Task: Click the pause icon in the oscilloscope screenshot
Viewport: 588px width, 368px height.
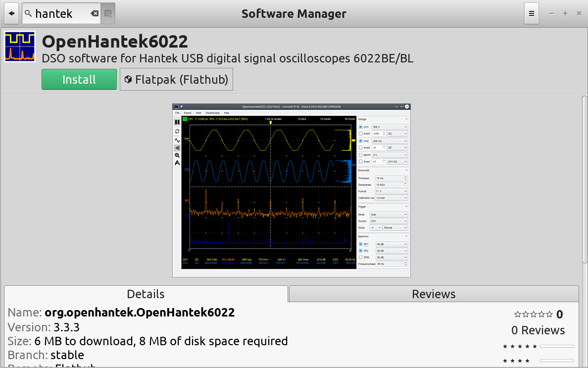Action: (177, 122)
